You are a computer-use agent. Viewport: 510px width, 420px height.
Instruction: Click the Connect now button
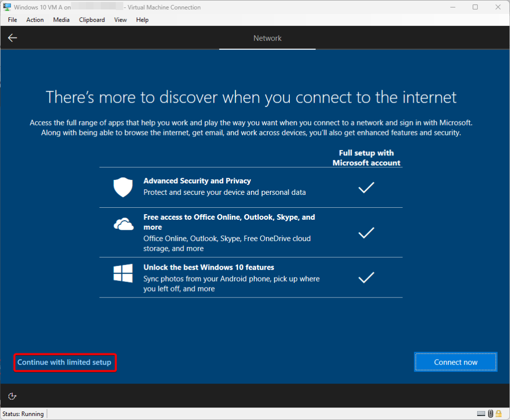click(455, 362)
